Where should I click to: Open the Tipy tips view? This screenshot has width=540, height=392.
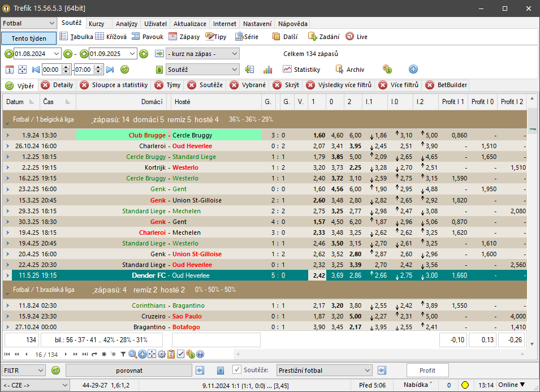216,37
